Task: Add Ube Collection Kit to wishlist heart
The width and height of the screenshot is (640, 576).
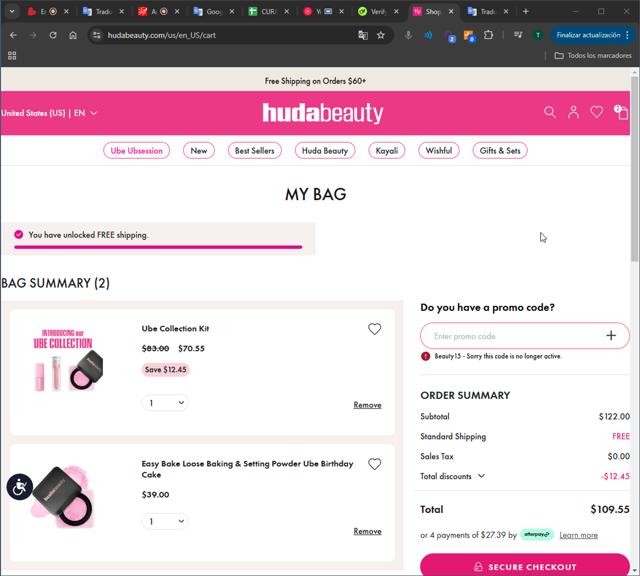Action: [x=374, y=329]
